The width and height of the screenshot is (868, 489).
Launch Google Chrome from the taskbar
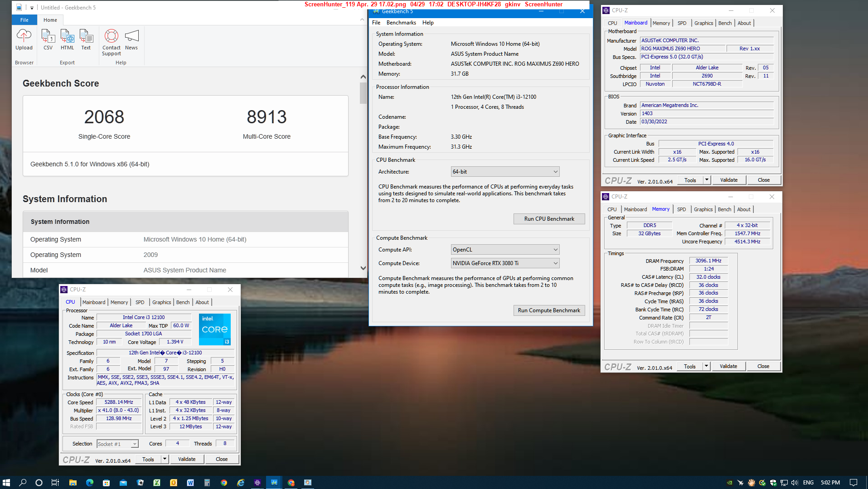pyautogui.click(x=223, y=482)
